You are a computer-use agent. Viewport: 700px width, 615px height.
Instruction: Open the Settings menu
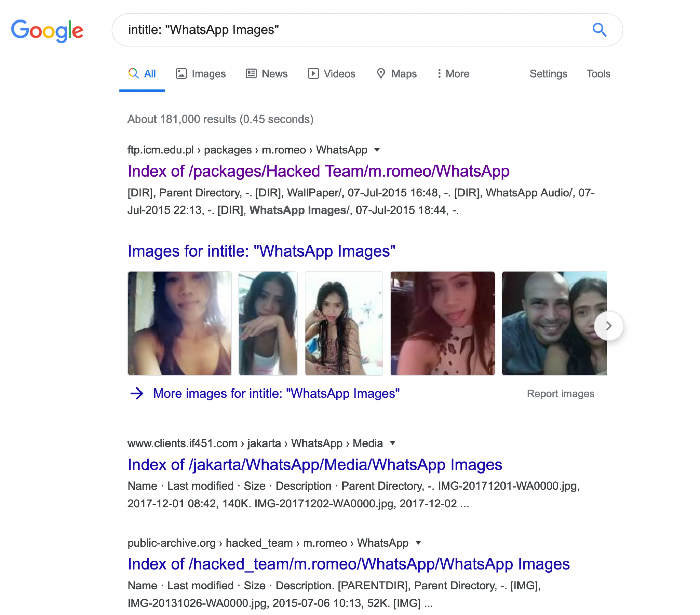tap(548, 73)
